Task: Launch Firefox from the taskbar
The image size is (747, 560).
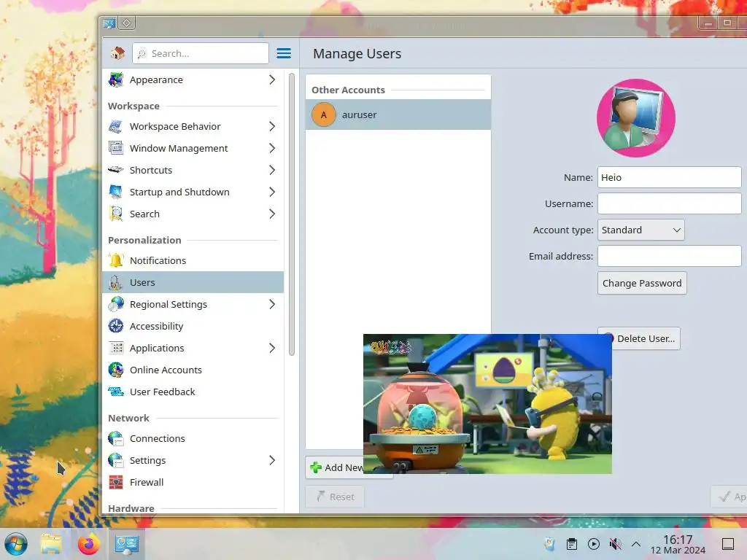Action: (88, 544)
